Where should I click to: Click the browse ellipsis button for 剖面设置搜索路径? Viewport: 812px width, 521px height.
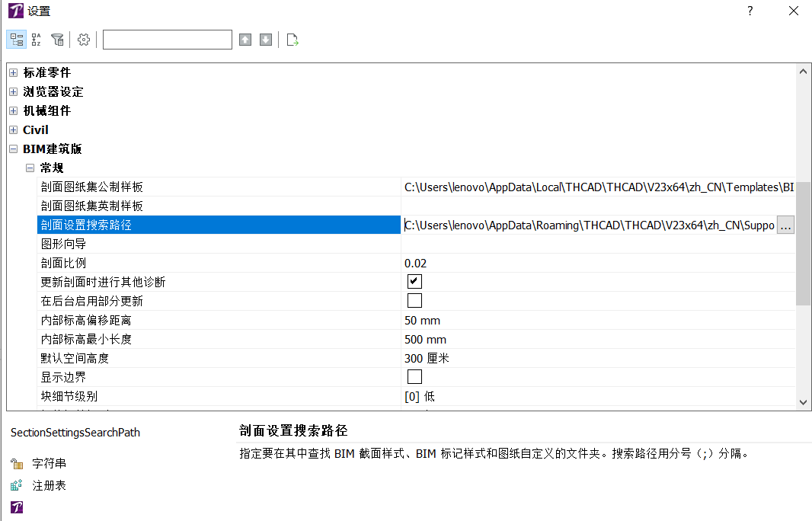coord(785,225)
